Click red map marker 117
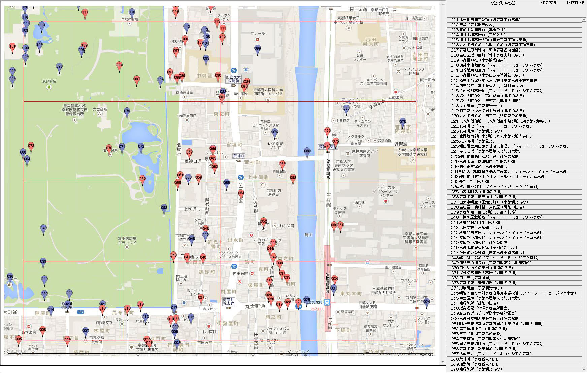 tap(85, 14)
